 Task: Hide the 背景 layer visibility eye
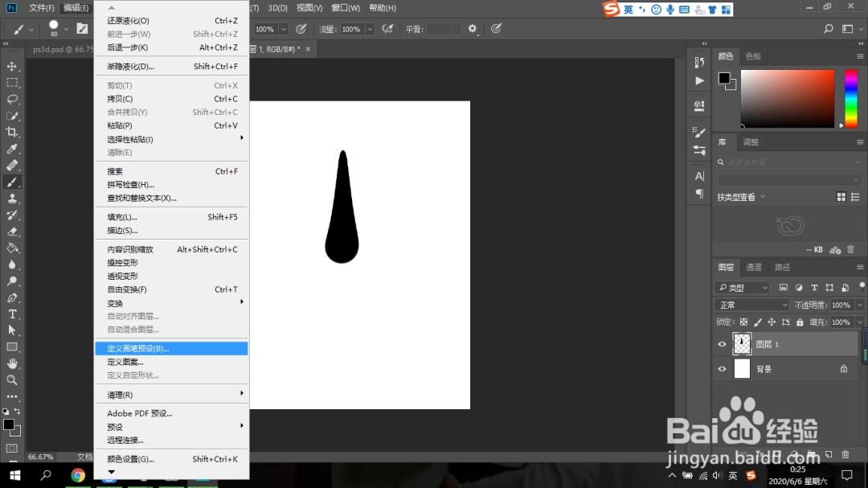[722, 369]
